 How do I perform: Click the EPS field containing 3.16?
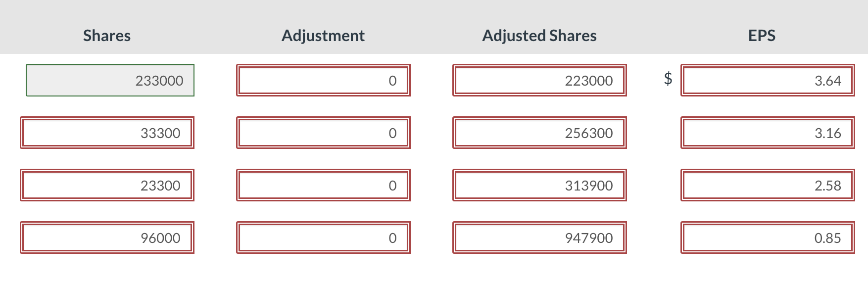pyautogui.click(x=767, y=132)
